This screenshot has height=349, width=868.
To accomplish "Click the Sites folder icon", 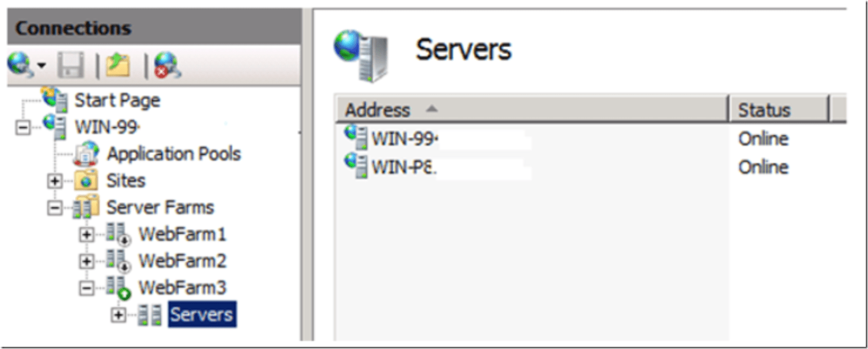I will click(x=86, y=180).
